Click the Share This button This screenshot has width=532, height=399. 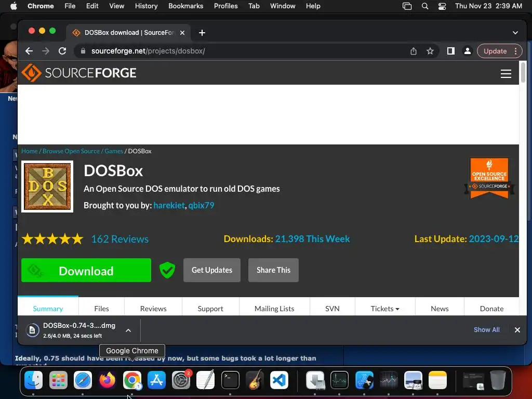(x=273, y=270)
